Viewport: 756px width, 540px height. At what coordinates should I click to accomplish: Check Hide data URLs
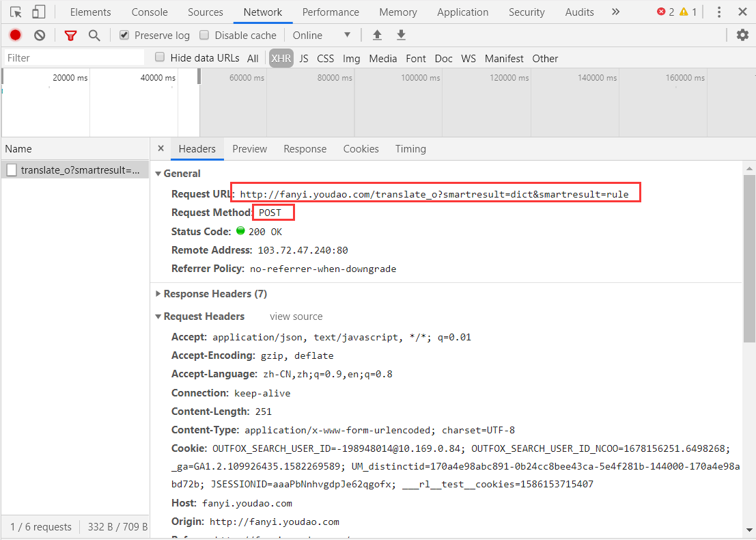click(160, 57)
